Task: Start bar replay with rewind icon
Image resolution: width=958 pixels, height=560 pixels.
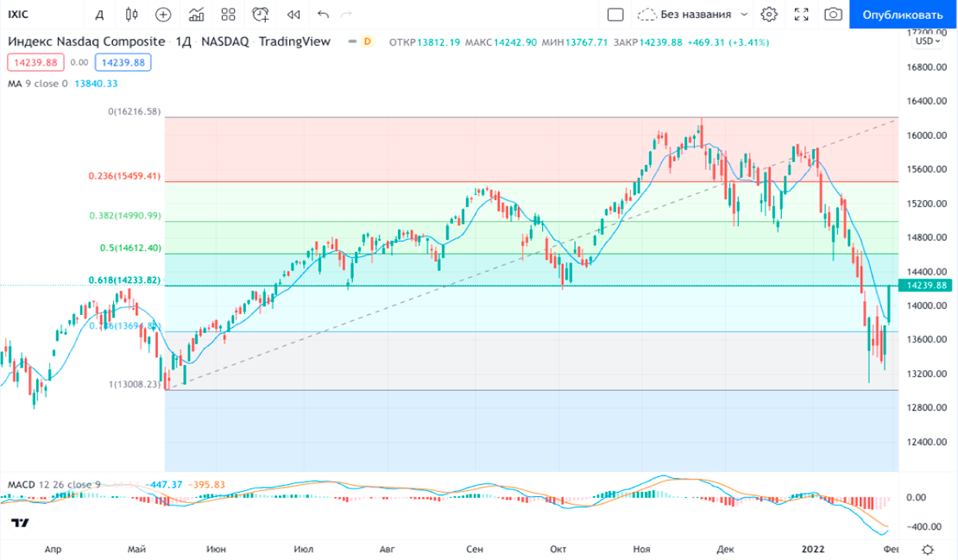Action: [293, 15]
